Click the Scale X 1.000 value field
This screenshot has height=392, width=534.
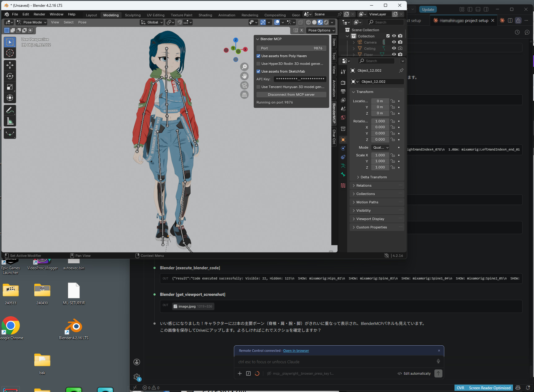380,155
